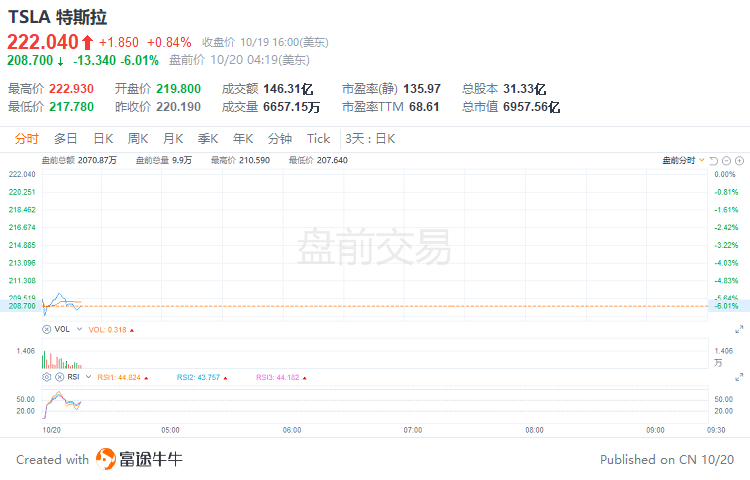Viewport: 750px width, 480px height.
Task: Select the 3天 : 日K custom tab
Action: (x=370, y=139)
